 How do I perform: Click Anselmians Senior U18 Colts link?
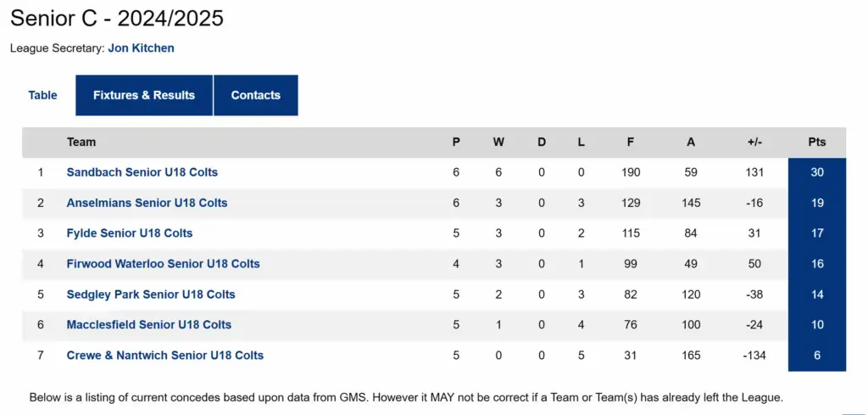pos(147,203)
